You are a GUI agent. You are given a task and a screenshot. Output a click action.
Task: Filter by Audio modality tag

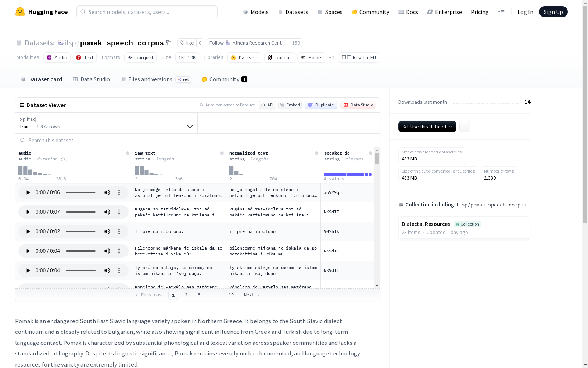57,57
